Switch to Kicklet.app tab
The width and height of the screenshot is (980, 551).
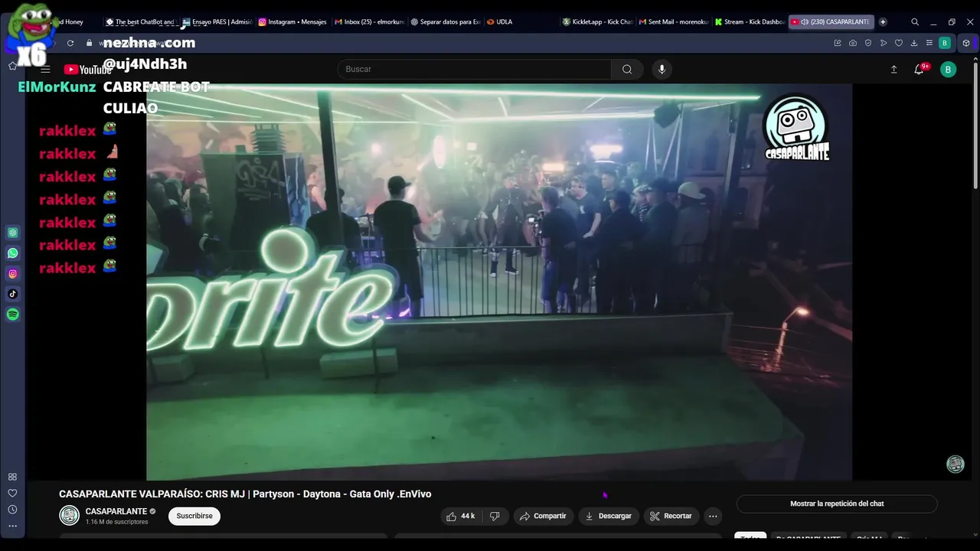(x=597, y=22)
